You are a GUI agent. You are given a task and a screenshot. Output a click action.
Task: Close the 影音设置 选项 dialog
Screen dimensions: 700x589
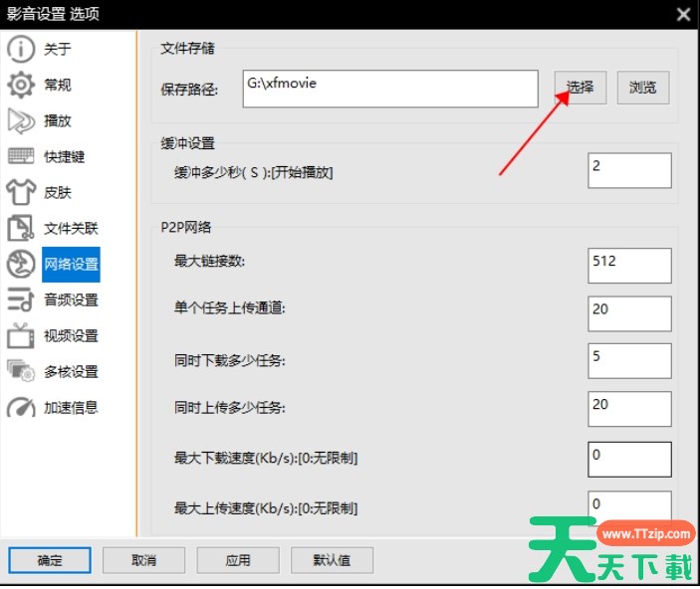pos(683,14)
